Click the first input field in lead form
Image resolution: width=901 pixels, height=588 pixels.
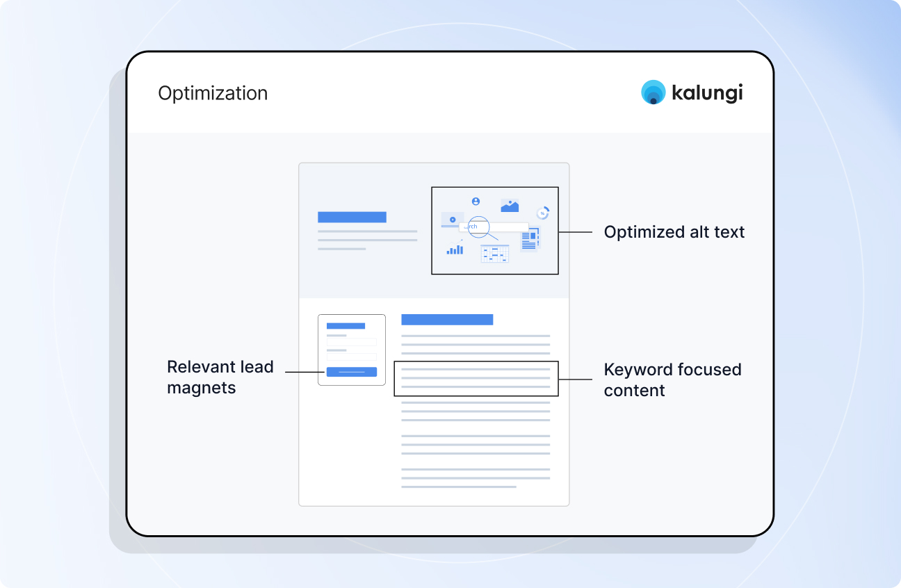click(352, 342)
